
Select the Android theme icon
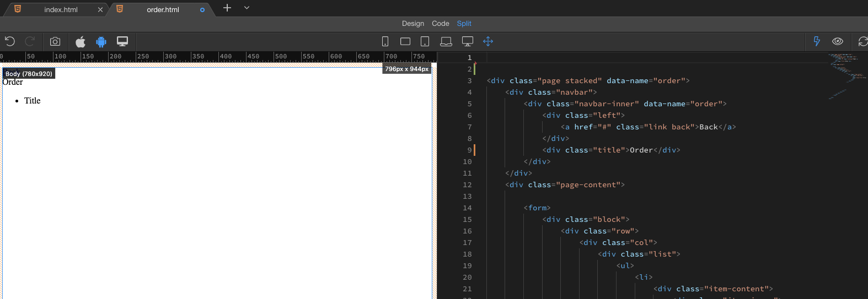tap(101, 41)
